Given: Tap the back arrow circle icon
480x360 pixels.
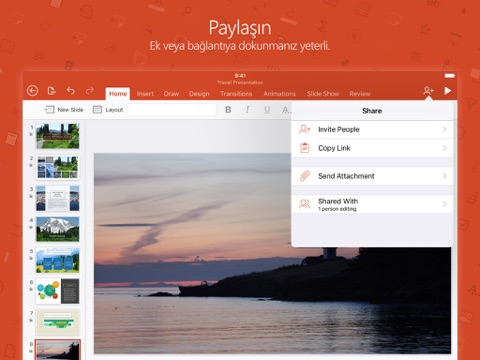Looking at the screenshot, I should [x=32, y=91].
